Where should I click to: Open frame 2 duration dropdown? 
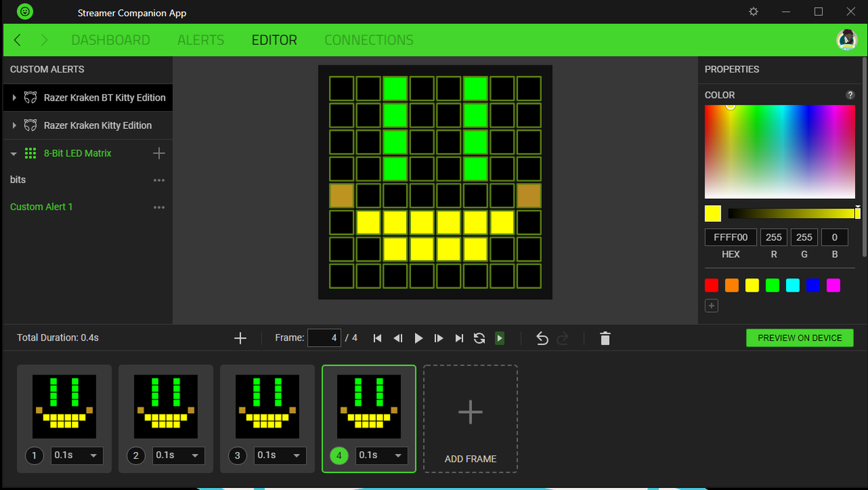click(179, 455)
